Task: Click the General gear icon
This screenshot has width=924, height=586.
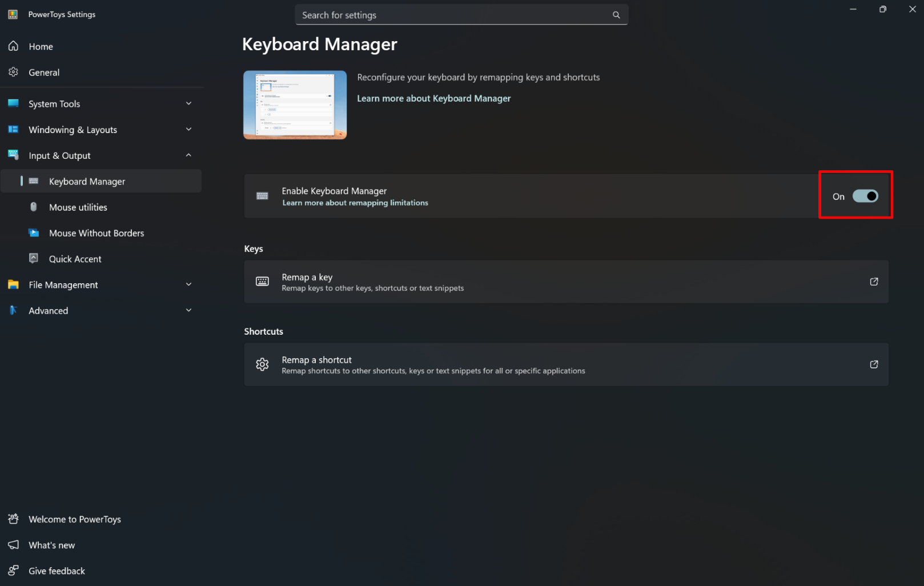Action: [14, 72]
